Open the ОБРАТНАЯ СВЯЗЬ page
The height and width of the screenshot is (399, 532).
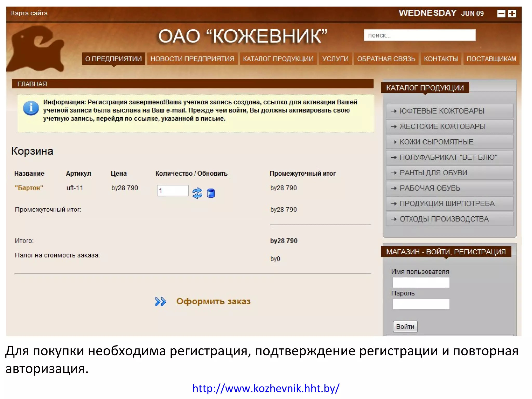pyautogui.click(x=386, y=59)
